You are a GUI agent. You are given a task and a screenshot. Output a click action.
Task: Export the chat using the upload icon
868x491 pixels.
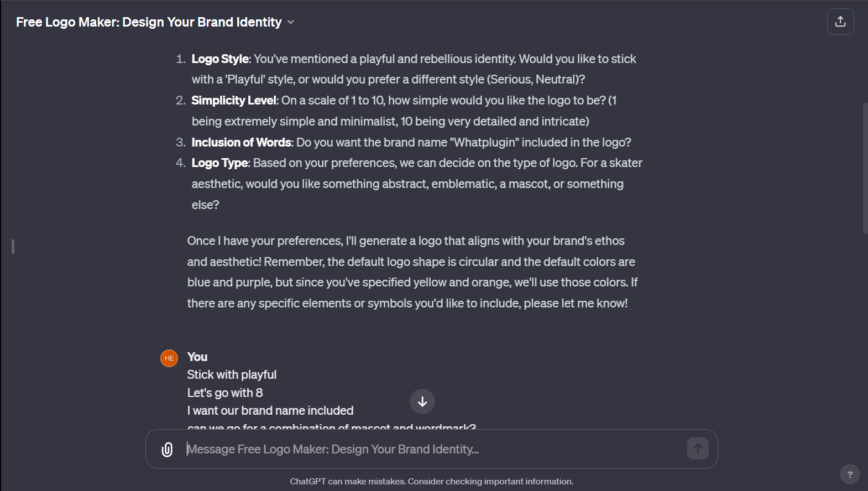click(840, 21)
